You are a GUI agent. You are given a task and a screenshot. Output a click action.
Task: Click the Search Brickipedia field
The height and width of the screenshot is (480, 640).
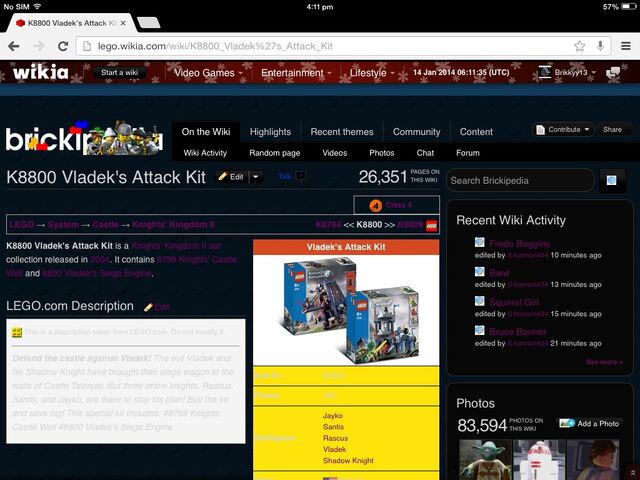pos(520,180)
